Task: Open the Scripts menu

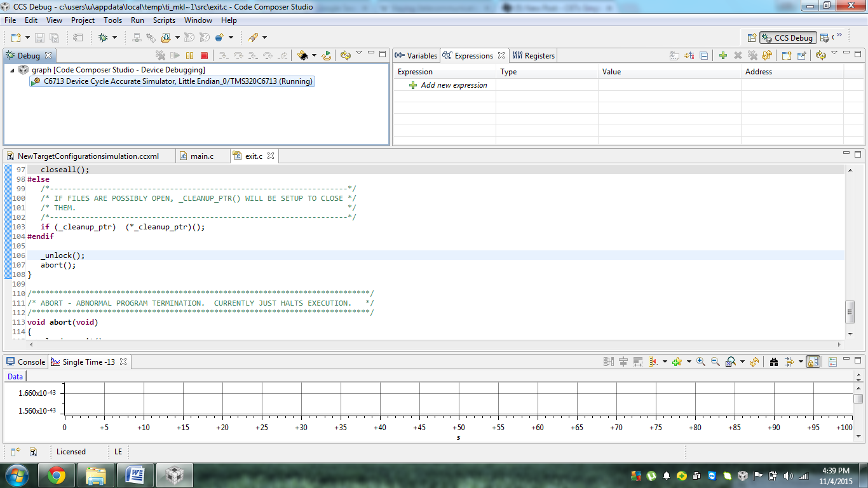Action: coord(164,20)
